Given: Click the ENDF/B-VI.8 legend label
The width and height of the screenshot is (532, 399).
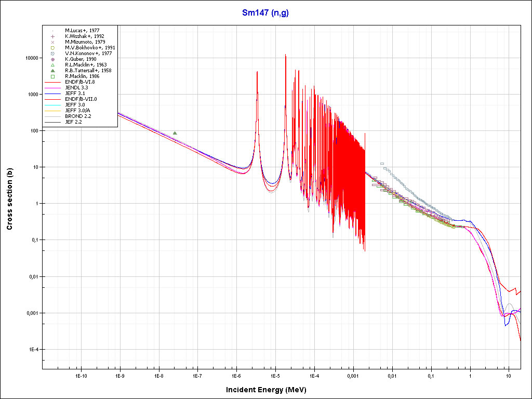Looking at the screenshot, I should (80, 82).
